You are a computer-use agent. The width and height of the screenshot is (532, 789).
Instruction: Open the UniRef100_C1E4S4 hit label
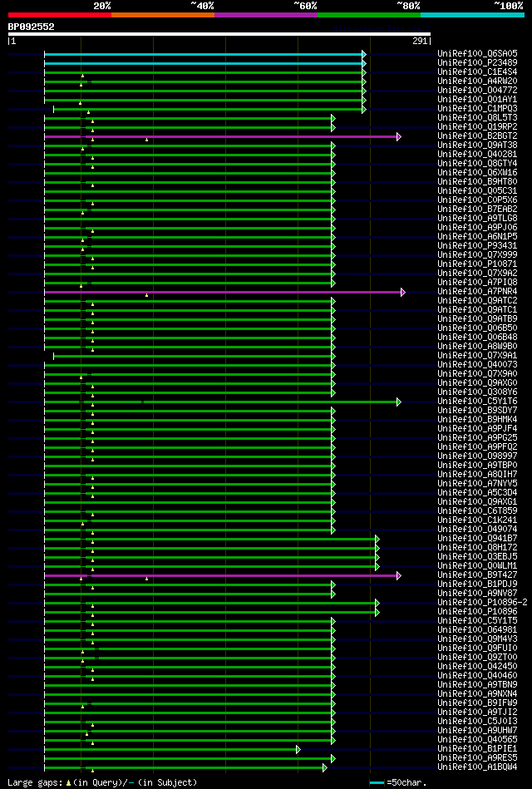click(477, 72)
